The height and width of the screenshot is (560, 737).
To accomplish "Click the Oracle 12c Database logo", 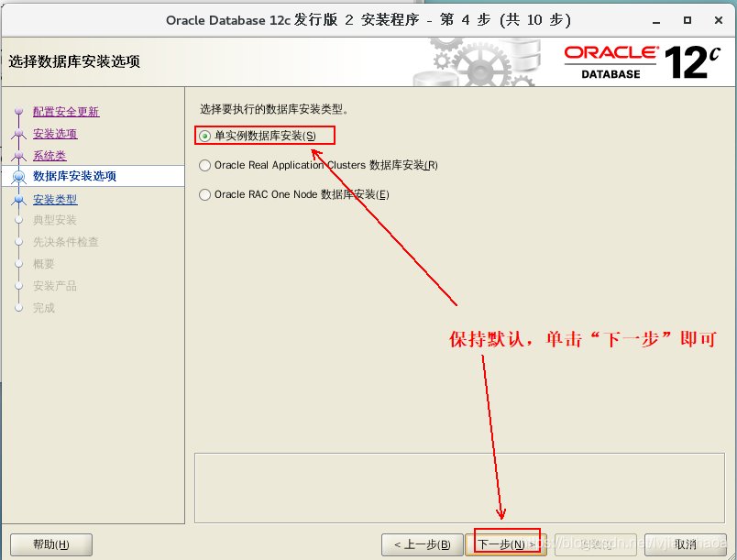I will click(642, 62).
